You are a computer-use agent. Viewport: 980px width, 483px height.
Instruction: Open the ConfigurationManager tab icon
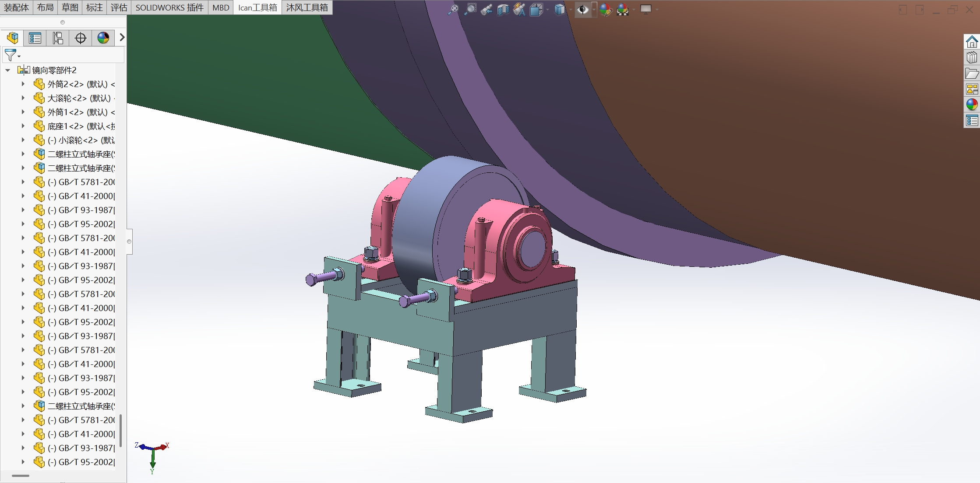coord(58,38)
